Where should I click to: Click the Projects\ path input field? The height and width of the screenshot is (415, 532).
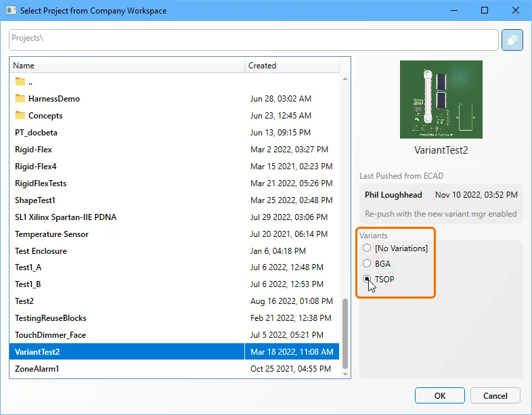(x=253, y=40)
